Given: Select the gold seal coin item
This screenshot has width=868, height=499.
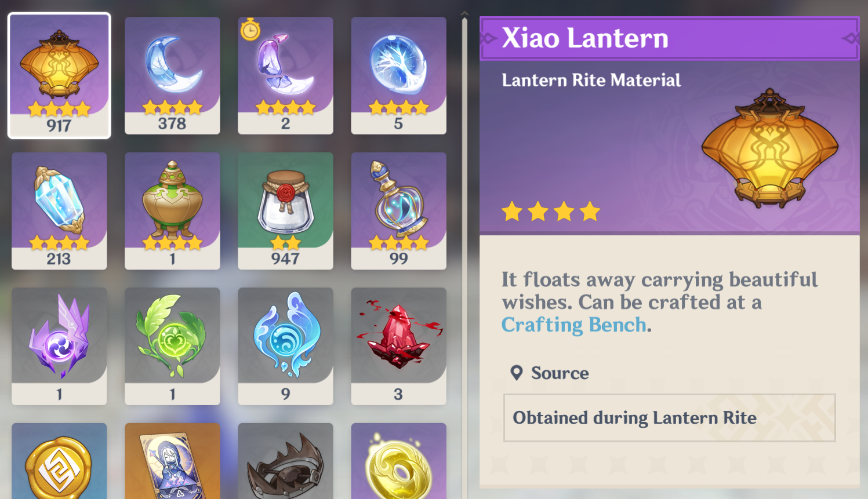Looking at the screenshot, I should coord(59,461).
